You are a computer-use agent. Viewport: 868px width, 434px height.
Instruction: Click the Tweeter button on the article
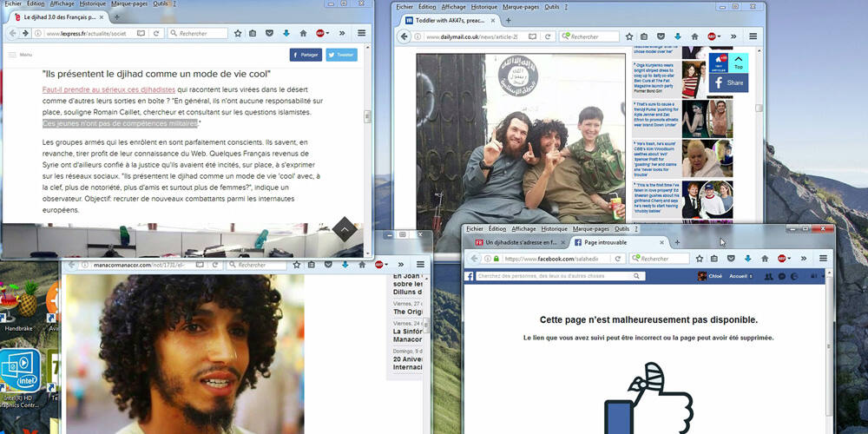[x=342, y=54]
